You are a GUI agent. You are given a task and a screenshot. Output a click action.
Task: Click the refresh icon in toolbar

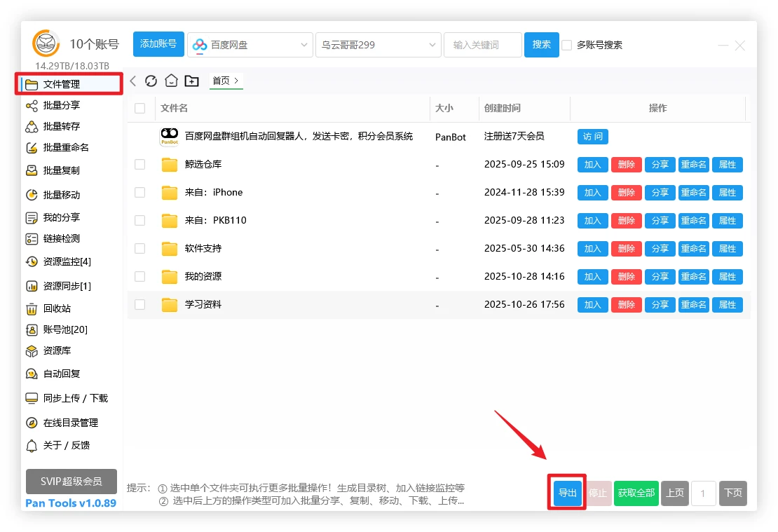coord(151,81)
